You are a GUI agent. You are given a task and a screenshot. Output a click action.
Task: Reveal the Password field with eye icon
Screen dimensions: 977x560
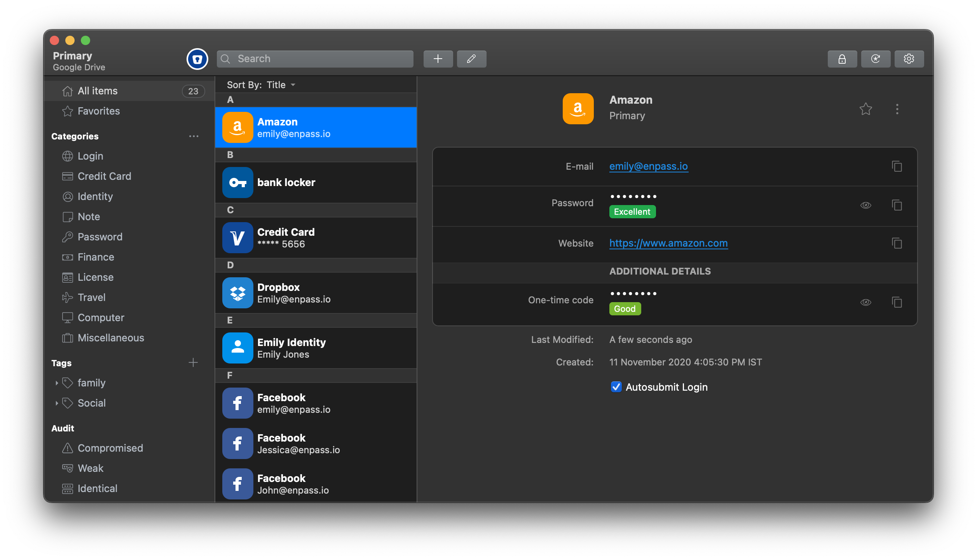coord(865,205)
